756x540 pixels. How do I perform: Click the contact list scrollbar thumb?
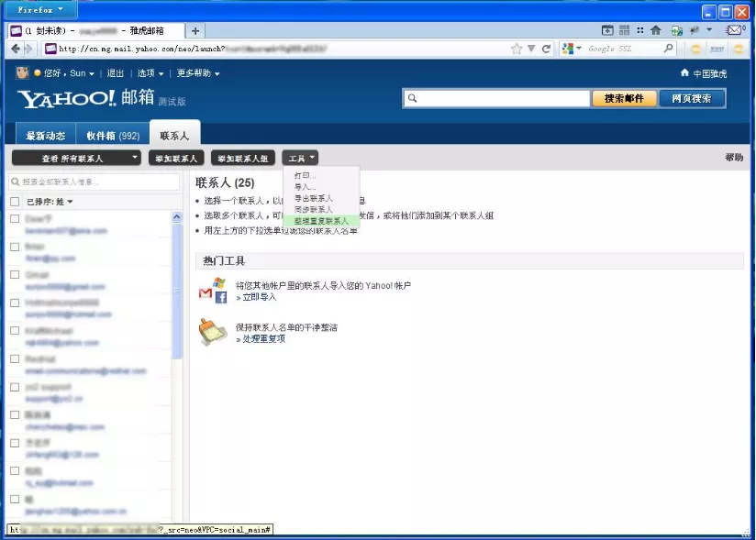[x=176, y=291]
